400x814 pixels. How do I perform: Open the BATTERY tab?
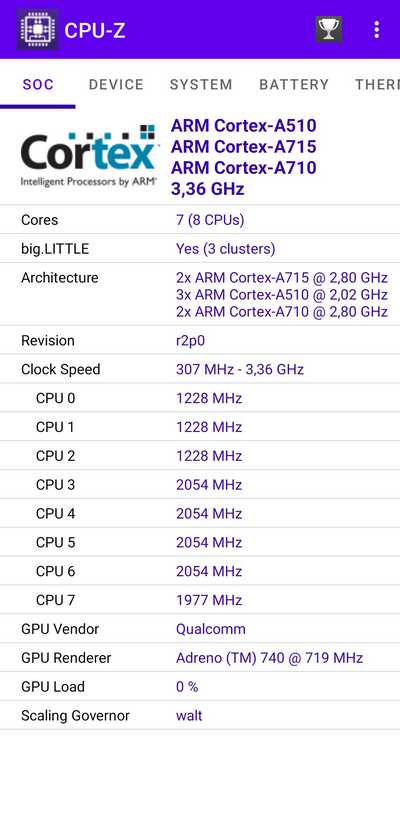pos(294,85)
